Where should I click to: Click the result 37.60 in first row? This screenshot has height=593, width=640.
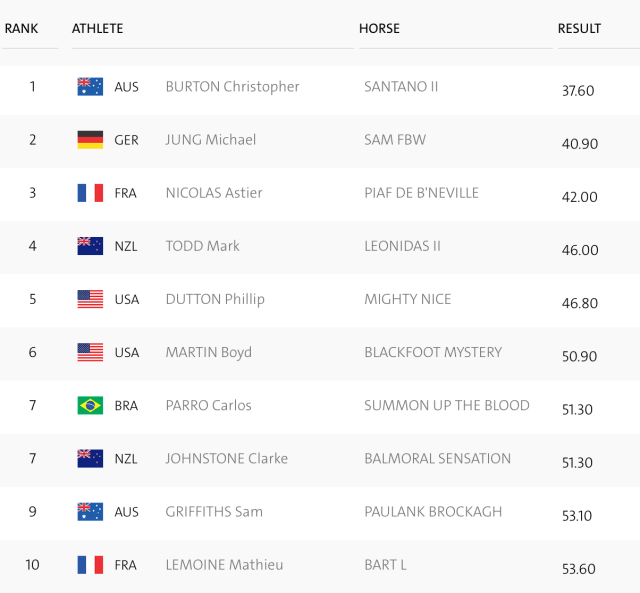pos(578,91)
